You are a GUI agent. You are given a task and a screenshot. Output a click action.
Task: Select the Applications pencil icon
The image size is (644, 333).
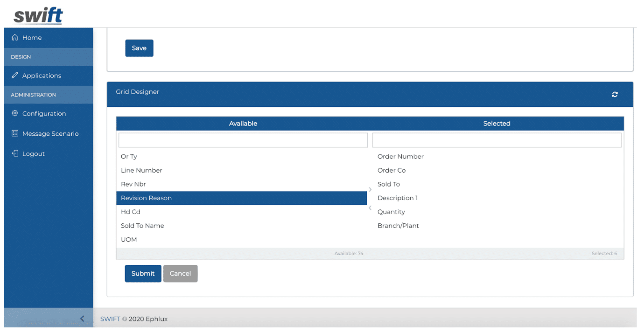(x=15, y=76)
